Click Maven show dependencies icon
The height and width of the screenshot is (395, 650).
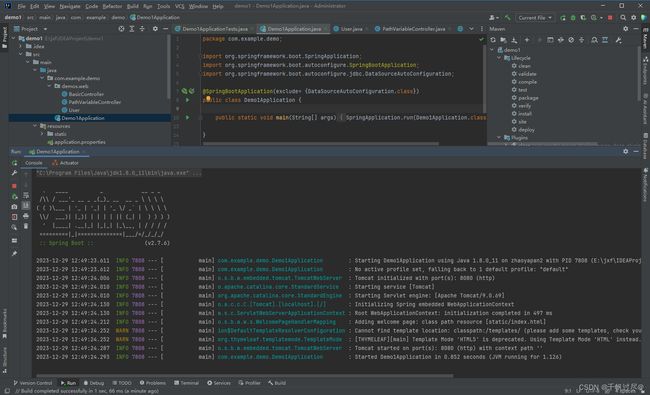pos(594,40)
